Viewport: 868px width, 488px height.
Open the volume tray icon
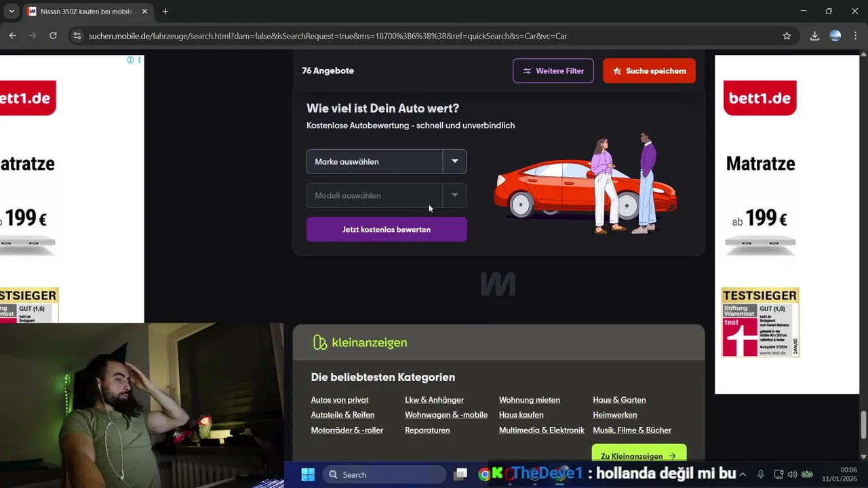792,474
